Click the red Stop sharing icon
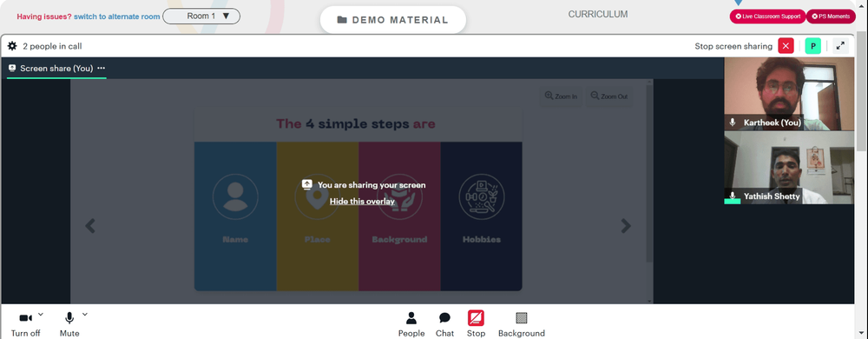This screenshot has width=868, height=339. pyautogui.click(x=476, y=318)
